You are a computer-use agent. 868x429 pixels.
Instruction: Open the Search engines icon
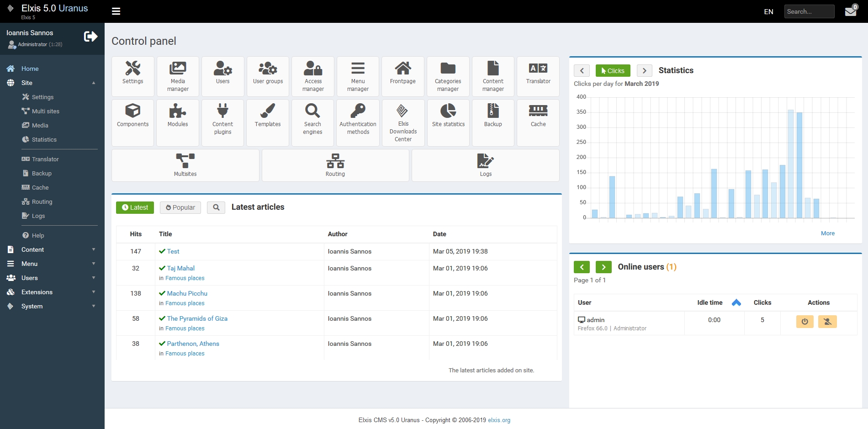click(313, 123)
